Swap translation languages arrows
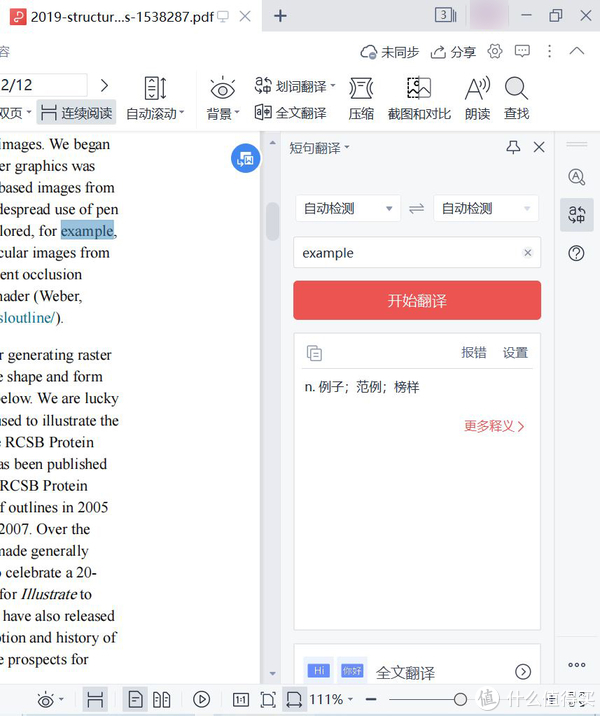 tap(416, 209)
